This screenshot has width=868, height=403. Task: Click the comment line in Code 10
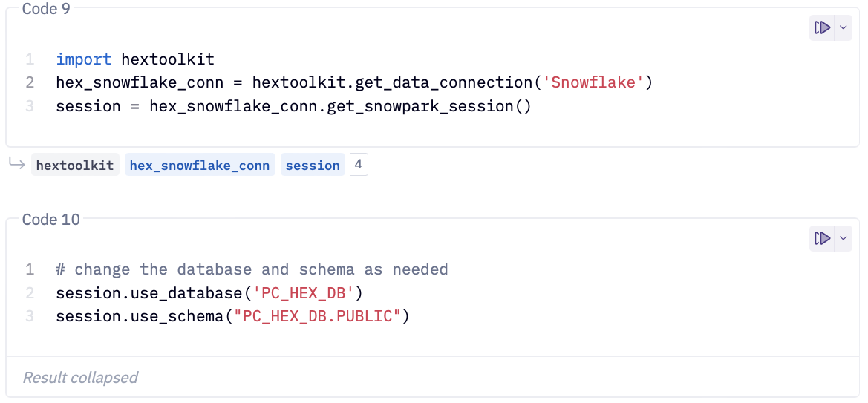(x=252, y=269)
